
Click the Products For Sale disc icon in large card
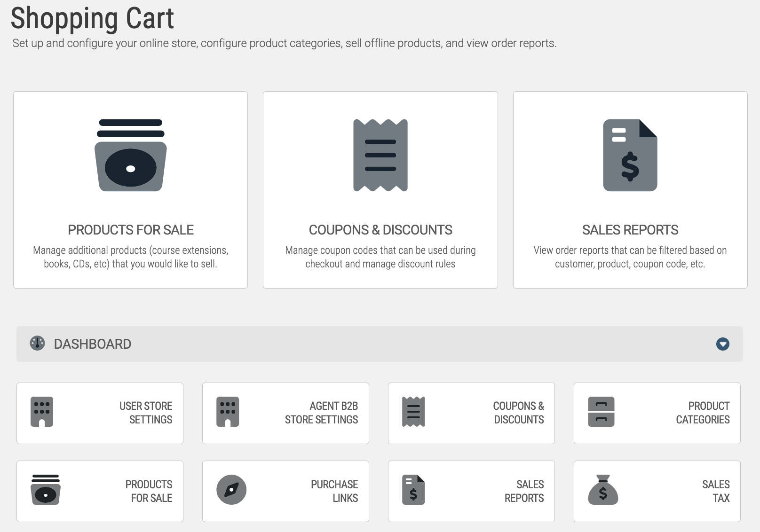[131, 155]
